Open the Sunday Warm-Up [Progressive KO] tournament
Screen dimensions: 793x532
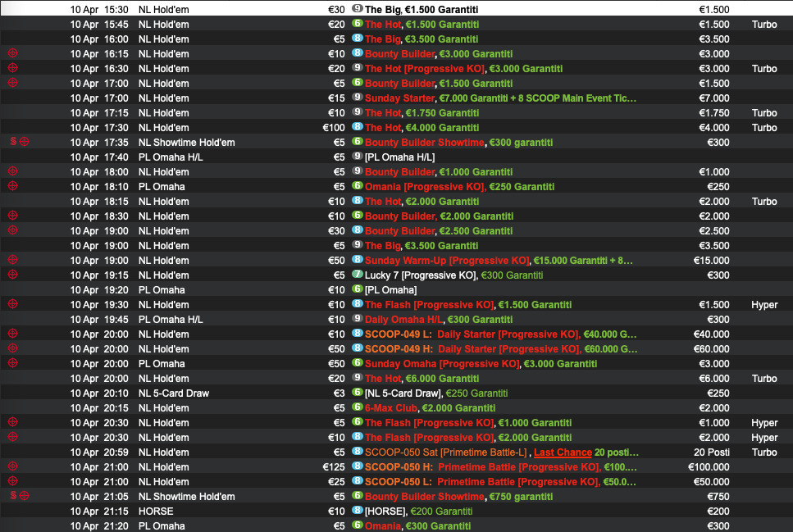tap(499, 261)
